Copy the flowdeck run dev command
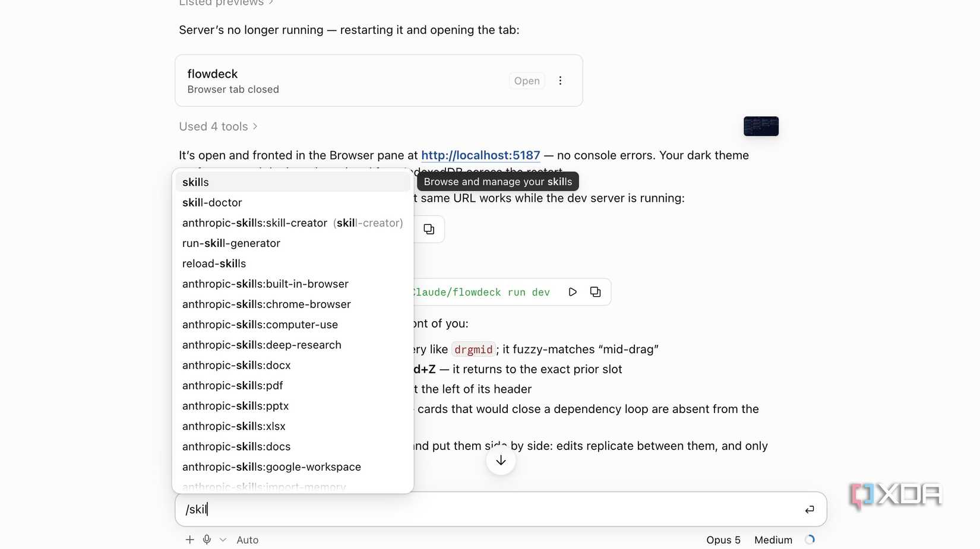The image size is (980, 549). (595, 292)
